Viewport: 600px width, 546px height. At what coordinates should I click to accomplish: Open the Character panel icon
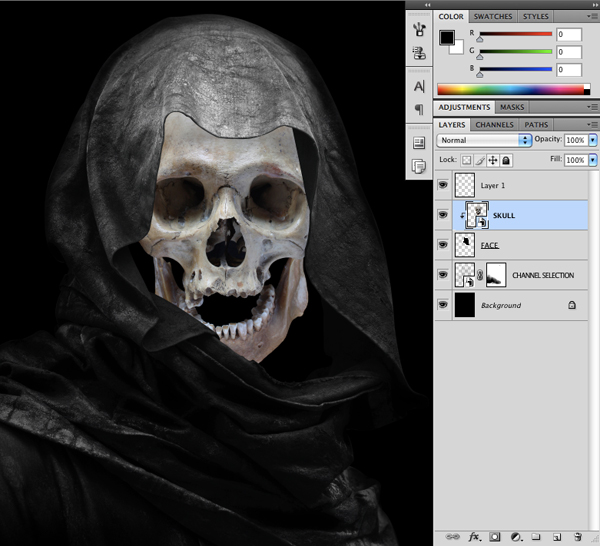419,86
